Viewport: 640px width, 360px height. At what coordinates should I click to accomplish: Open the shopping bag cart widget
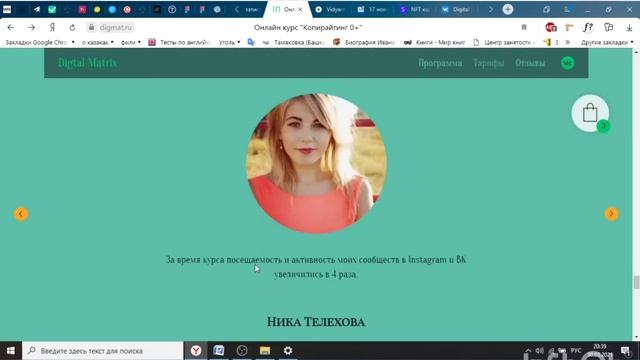click(x=590, y=113)
